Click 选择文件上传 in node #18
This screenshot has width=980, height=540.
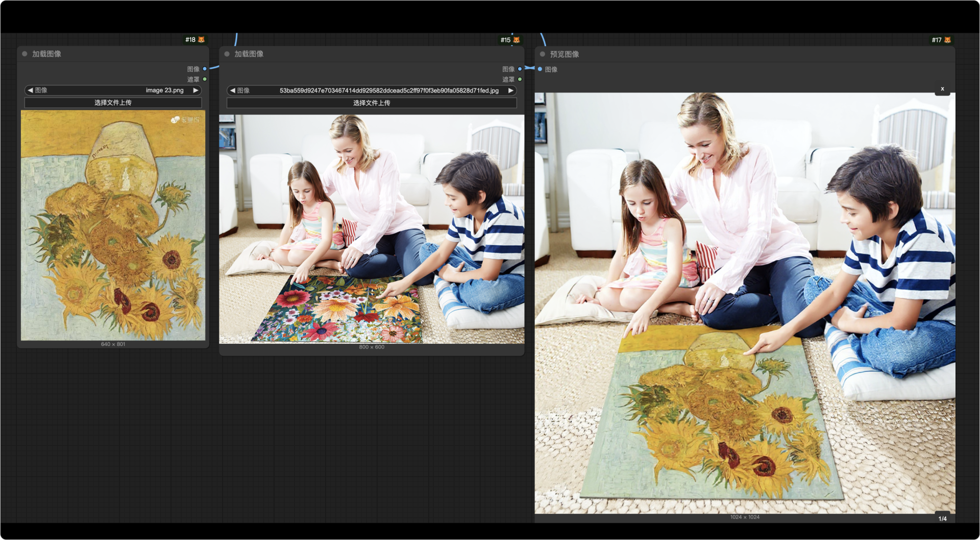tap(113, 103)
